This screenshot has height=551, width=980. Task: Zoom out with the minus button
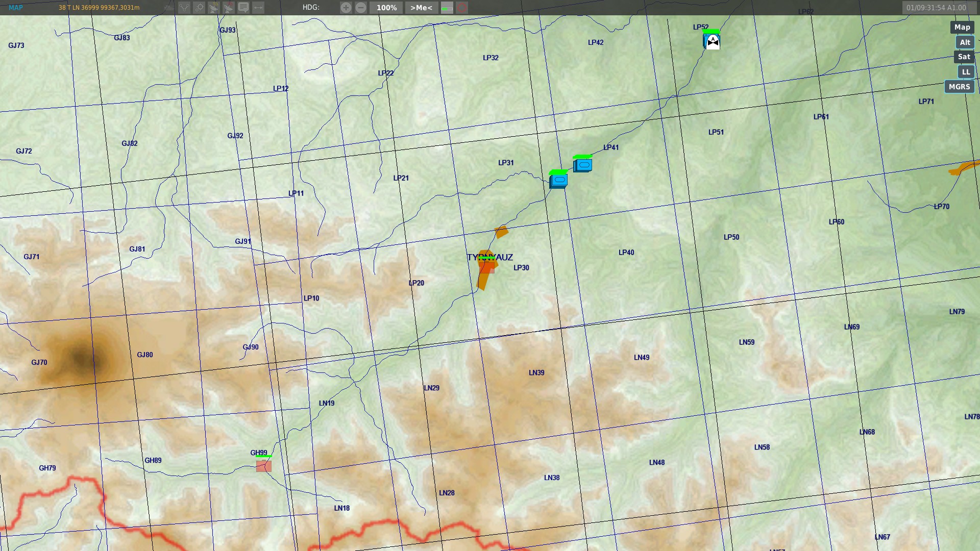[361, 8]
